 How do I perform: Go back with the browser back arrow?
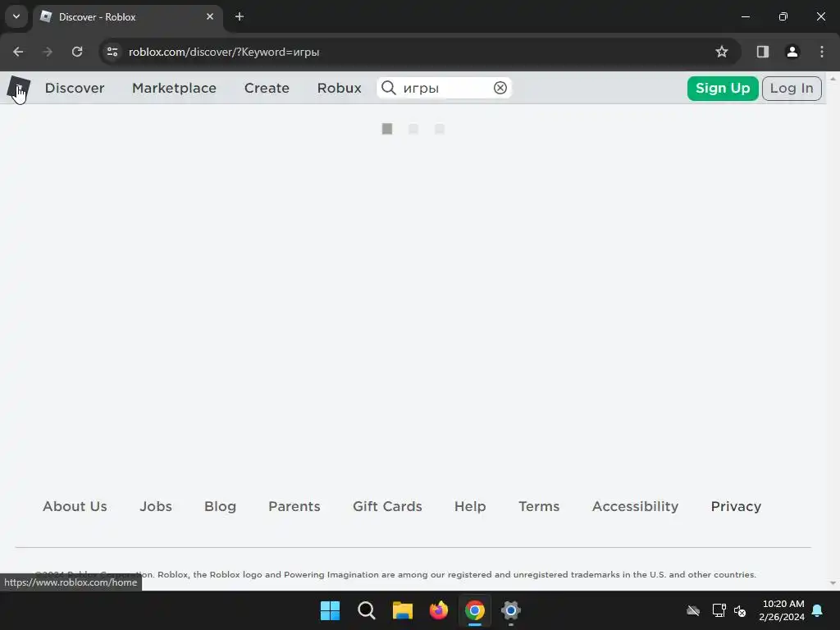18,52
